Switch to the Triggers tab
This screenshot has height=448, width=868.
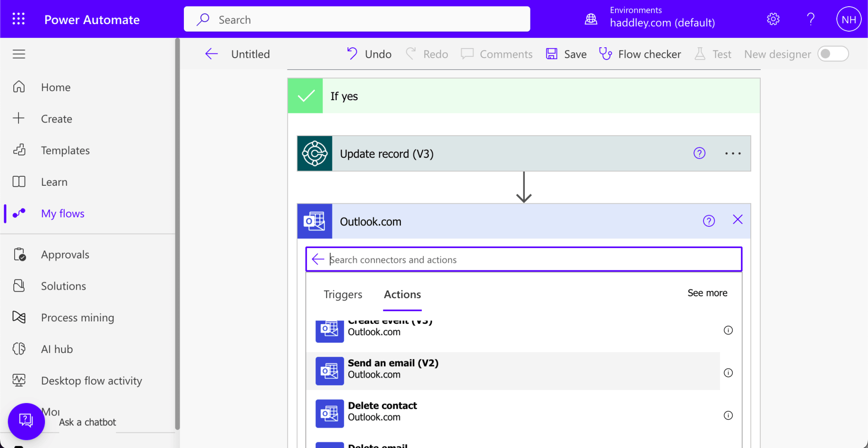pyautogui.click(x=343, y=294)
